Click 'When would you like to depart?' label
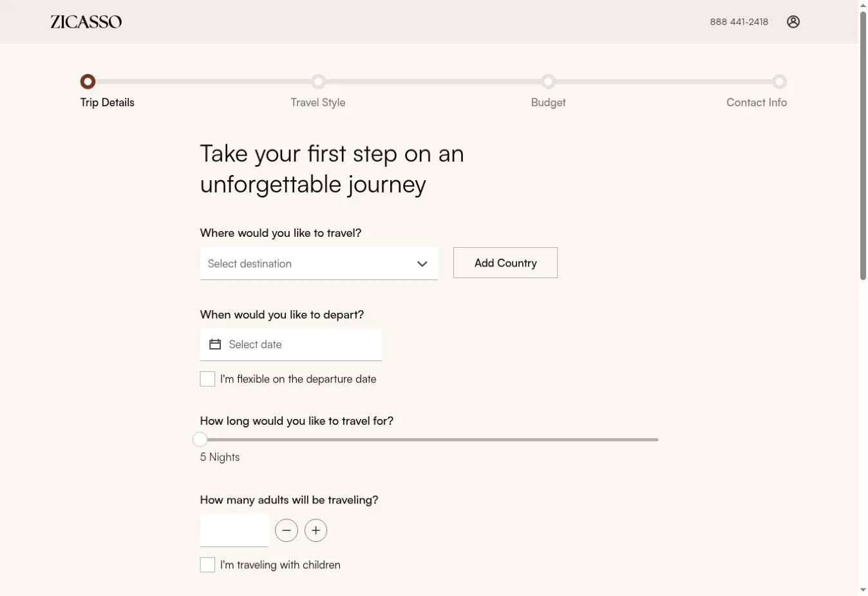 (282, 315)
